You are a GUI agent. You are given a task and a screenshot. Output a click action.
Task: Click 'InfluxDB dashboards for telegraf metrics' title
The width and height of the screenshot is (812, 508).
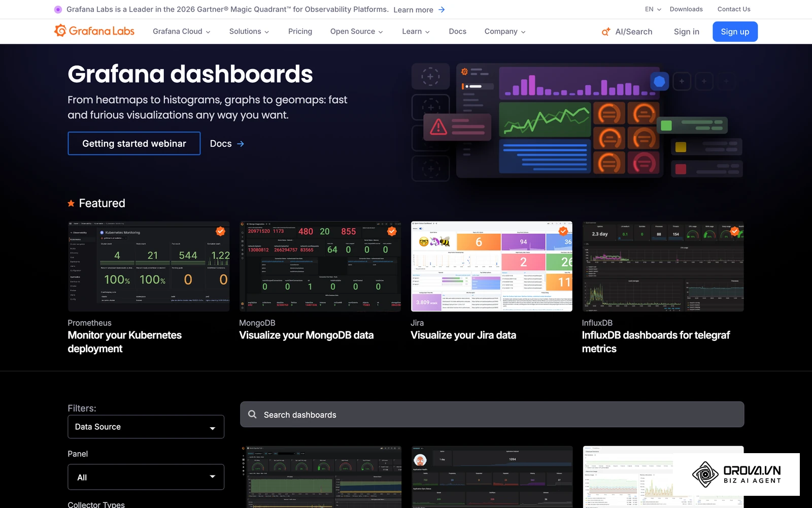pyautogui.click(x=656, y=342)
